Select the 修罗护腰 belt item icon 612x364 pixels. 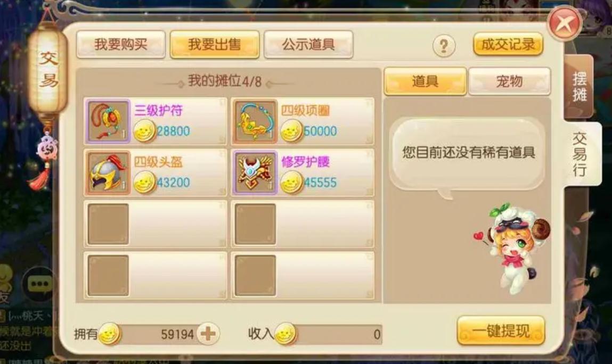tap(255, 172)
